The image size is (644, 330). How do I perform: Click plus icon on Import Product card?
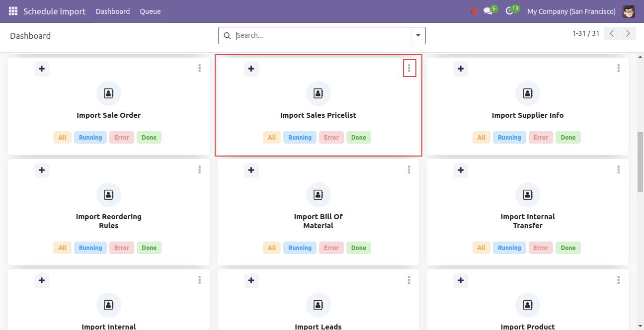(461, 280)
